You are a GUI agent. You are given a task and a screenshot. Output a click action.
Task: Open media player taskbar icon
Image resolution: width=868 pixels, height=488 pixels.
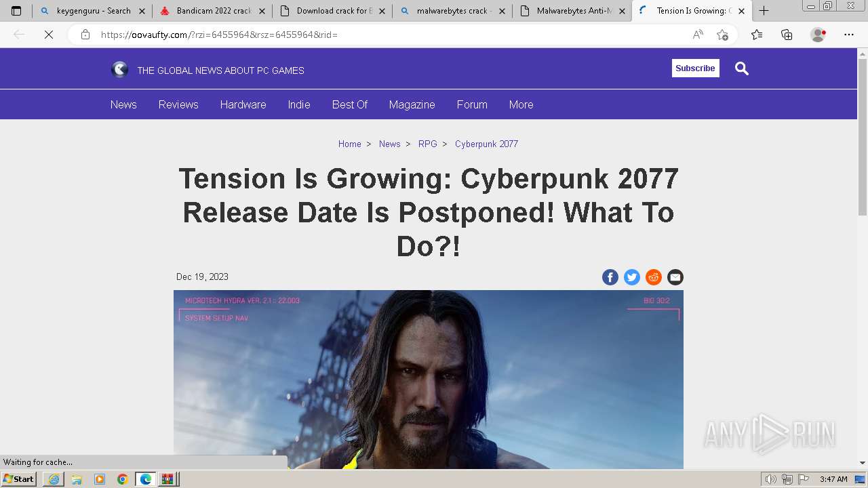click(100, 479)
